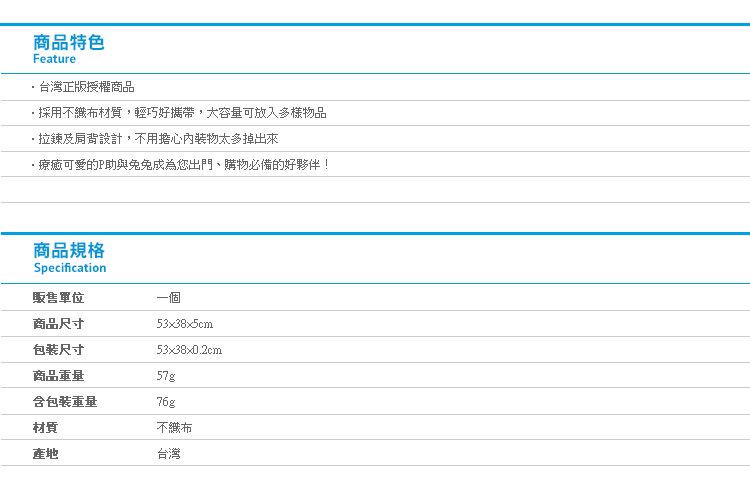Viewport: 750px width, 480px height.
Task: Click the 不織布 material value
Action: (x=174, y=427)
